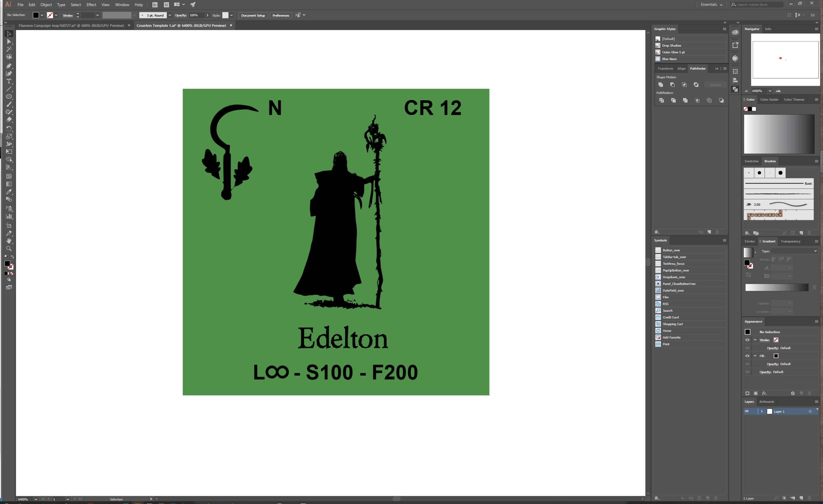Click the grayscale color spectrum ramp

779,134
